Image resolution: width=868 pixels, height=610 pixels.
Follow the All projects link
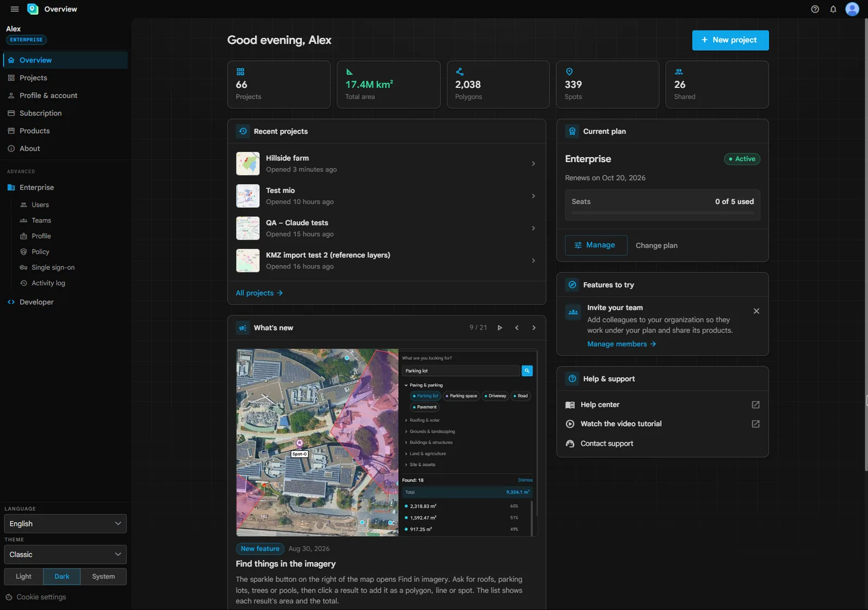[259, 293]
